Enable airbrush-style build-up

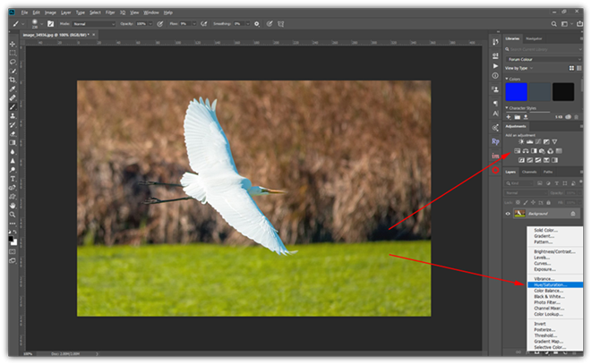(x=204, y=24)
